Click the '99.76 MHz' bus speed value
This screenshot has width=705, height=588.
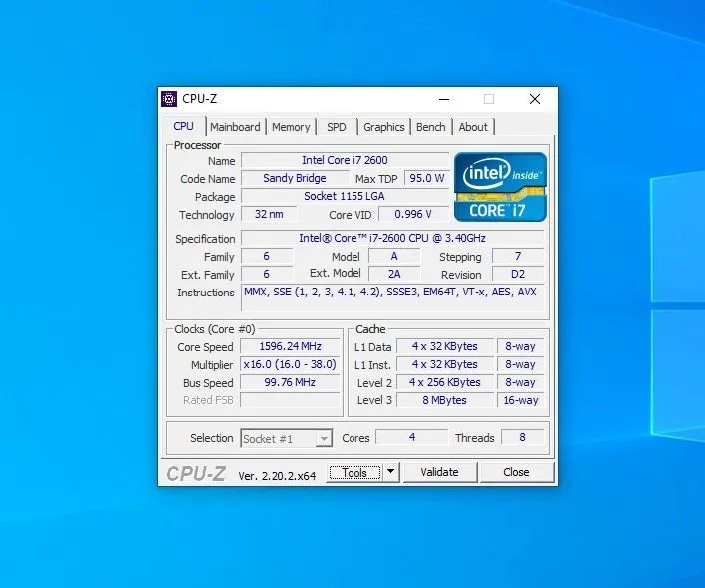290,382
